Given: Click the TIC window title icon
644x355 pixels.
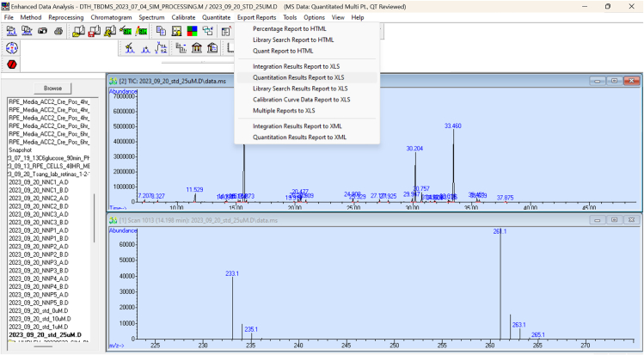Looking at the screenshot, I should [x=113, y=81].
